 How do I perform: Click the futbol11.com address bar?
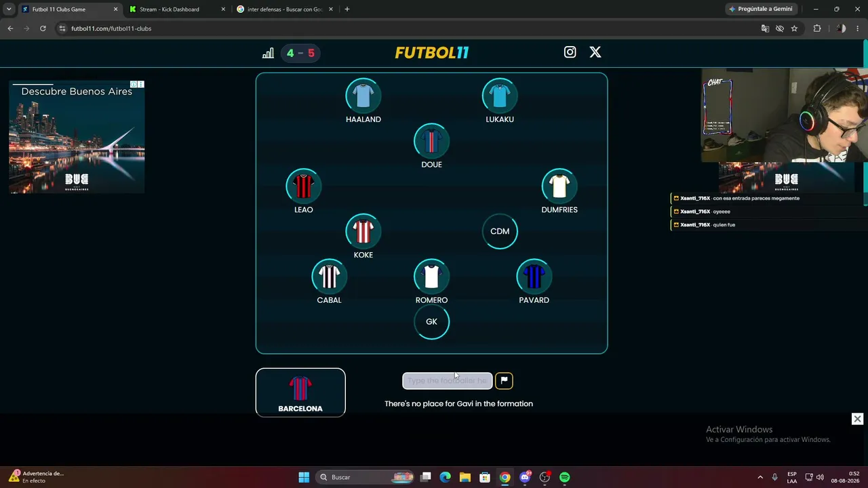pos(407,28)
